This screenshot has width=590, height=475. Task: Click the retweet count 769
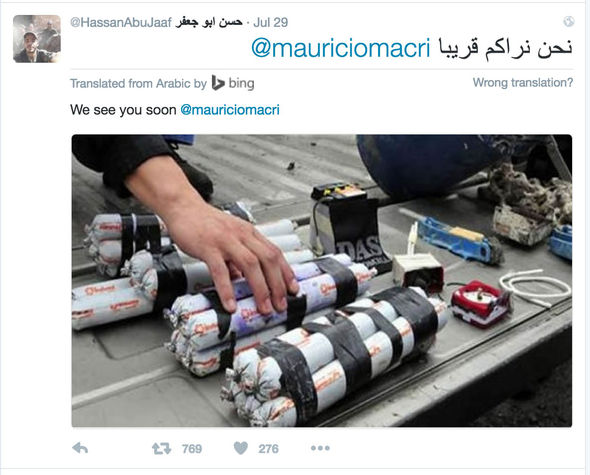[192, 449]
